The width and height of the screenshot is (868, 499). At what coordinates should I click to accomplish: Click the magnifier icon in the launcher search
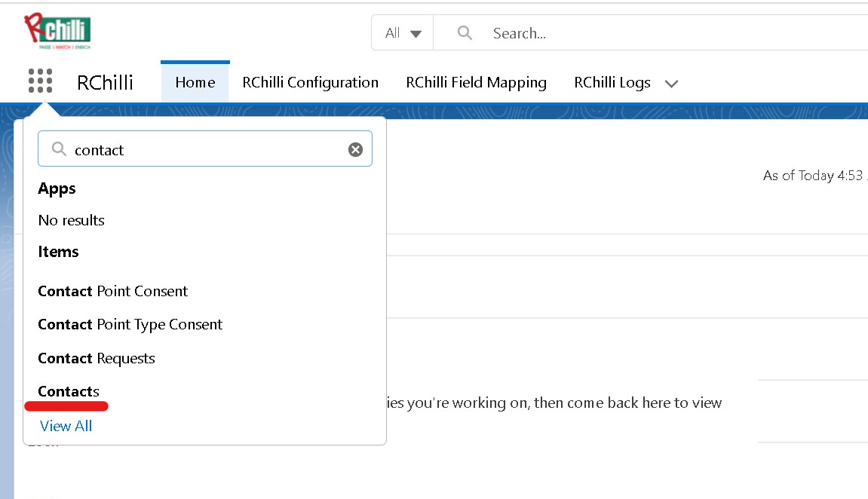59,148
